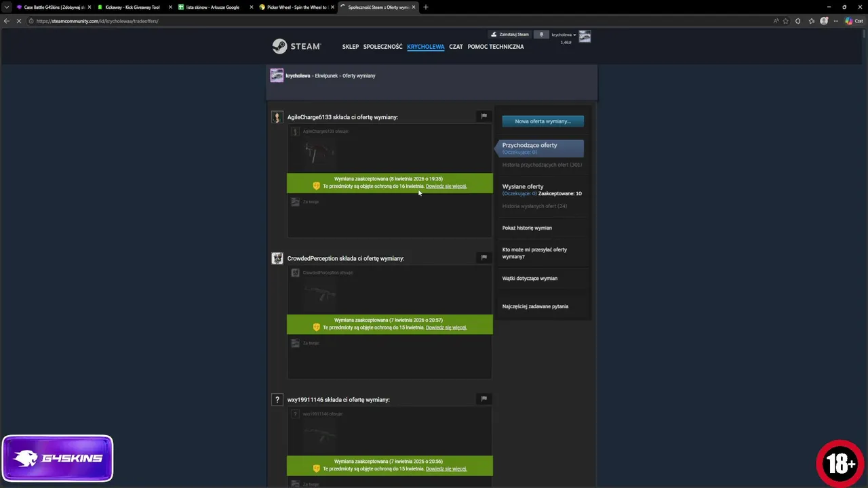Flag the wxy19911146 trade offer
Viewport: 868px width, 488px height.
pos(484,399)
